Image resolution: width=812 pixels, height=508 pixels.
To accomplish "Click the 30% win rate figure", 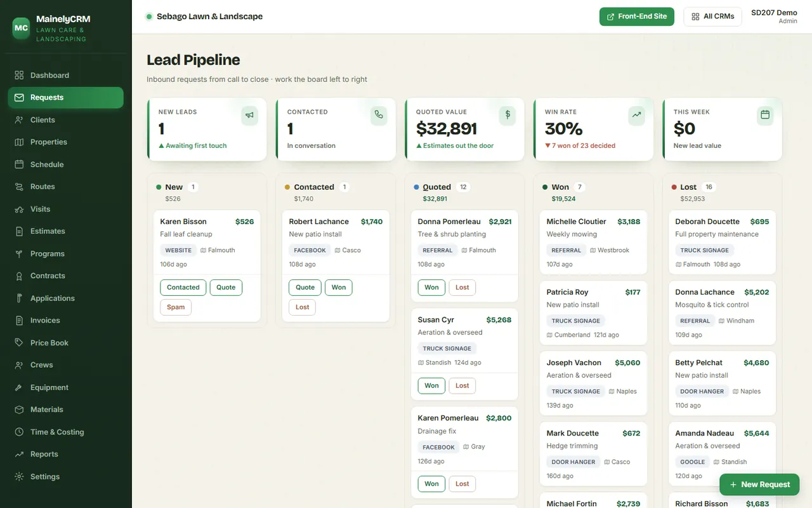I will 563,129.
